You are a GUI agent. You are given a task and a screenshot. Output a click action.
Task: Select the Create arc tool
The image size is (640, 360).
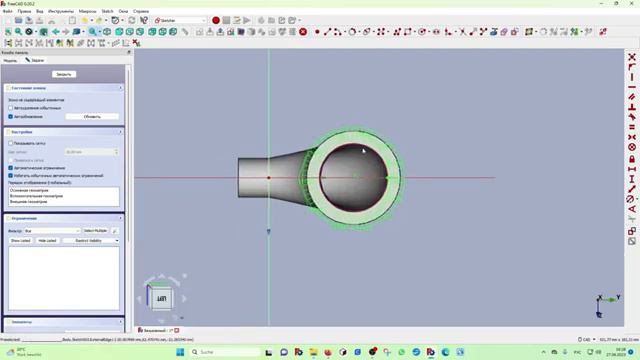pos(337,32)
